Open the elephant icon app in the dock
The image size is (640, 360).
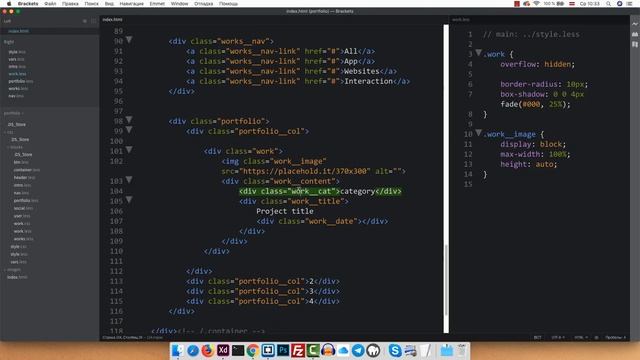373,350
